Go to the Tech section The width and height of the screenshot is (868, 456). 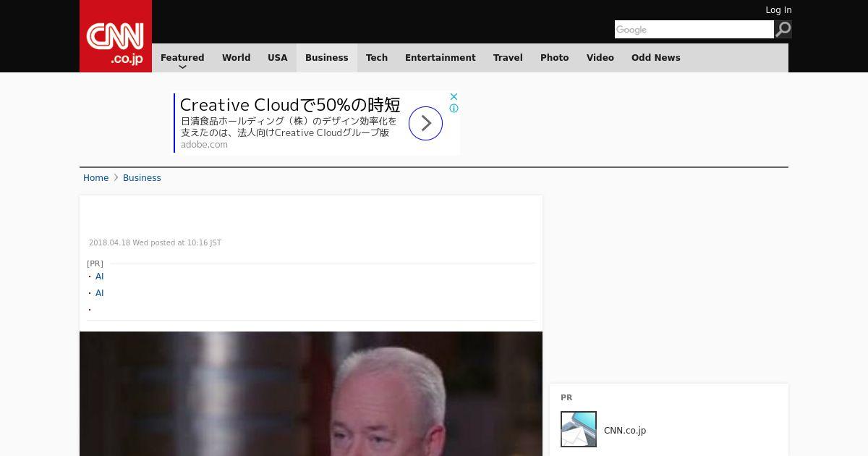[377, 58]
